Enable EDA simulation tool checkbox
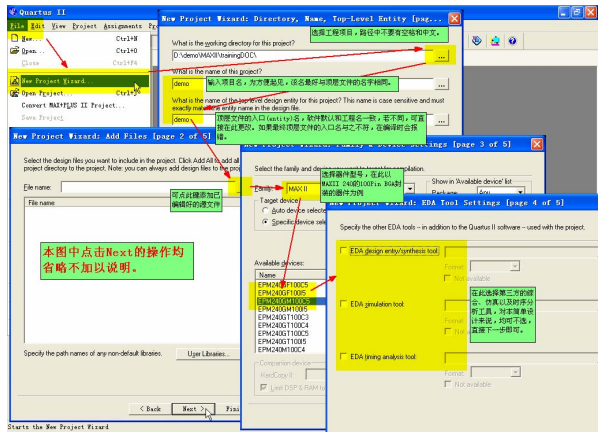The height and width of the screenshot is (436, 609). pyautogui.click(x=343, y=304)
